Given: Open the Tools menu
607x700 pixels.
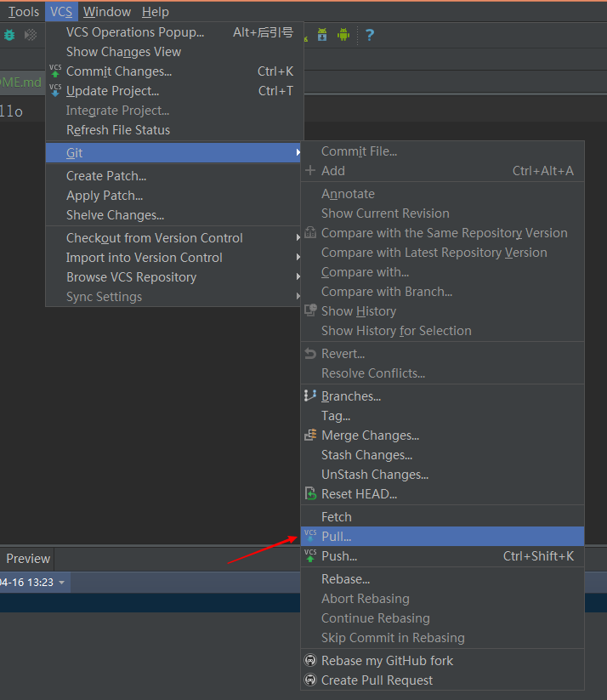Looking at the screenshot, I should (x=23, y=12).
